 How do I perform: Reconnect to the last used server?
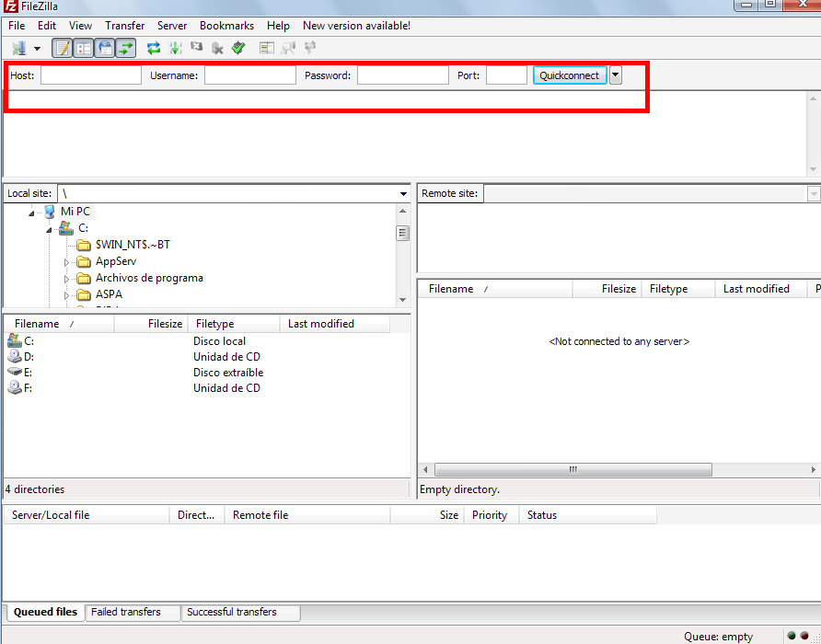point(238,48)
